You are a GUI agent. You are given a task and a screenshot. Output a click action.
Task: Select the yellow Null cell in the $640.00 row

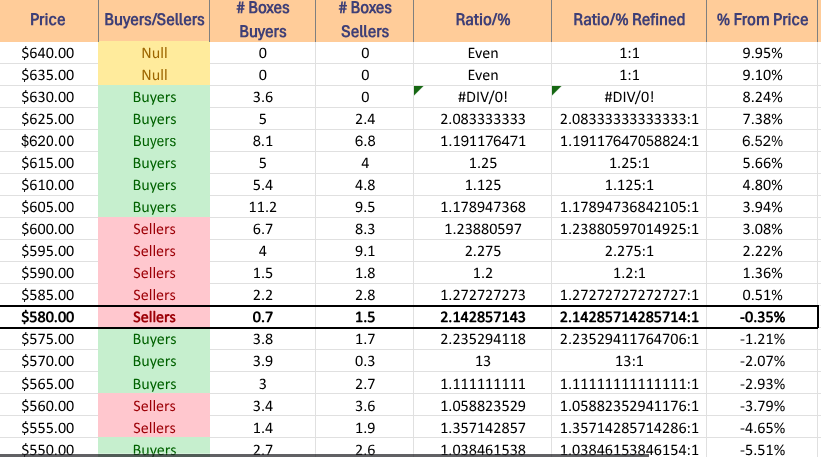pyautogui.click(x=154, y=53)
